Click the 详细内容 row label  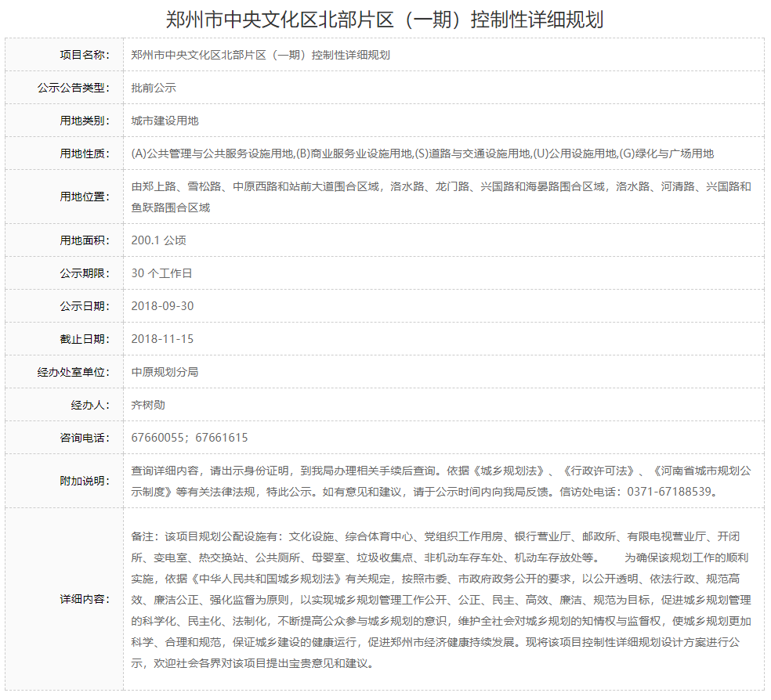pos(85,599)
